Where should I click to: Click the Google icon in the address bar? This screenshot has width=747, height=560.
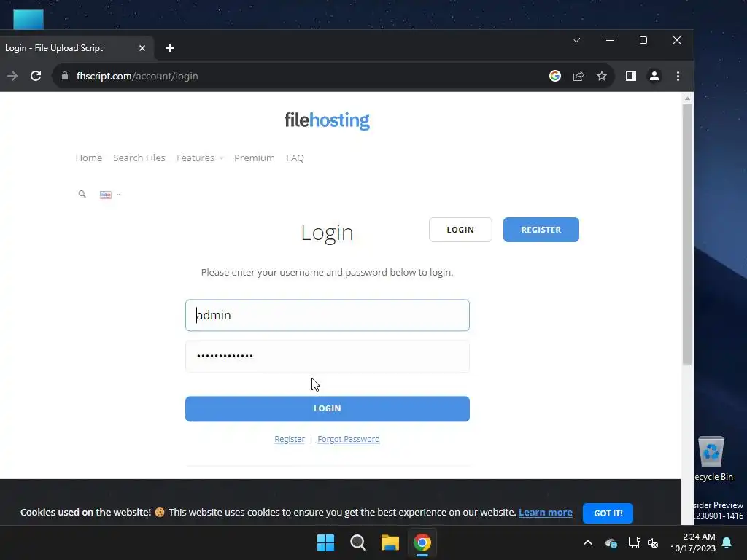point(555,76)
